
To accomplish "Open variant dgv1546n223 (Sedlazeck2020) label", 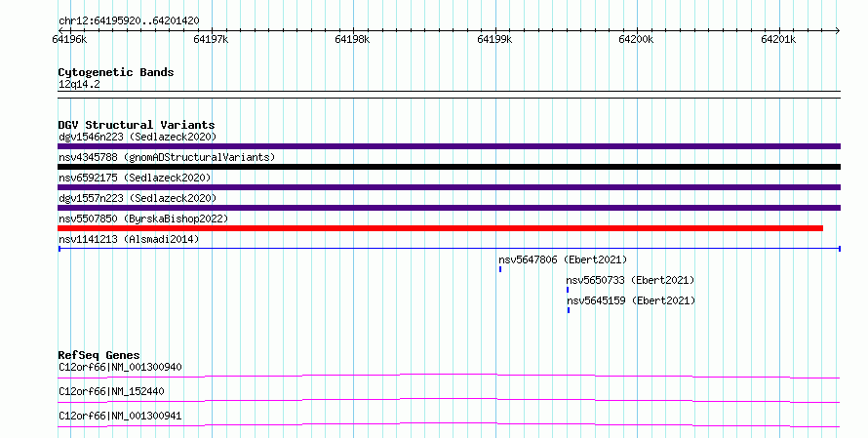I will tap(138, 137).
